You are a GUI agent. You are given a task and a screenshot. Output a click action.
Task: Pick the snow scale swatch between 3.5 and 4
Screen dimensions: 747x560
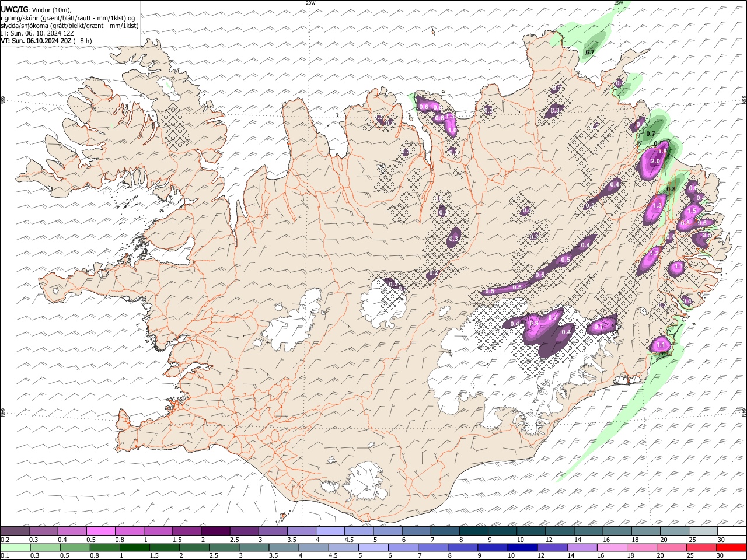[302, 531]
